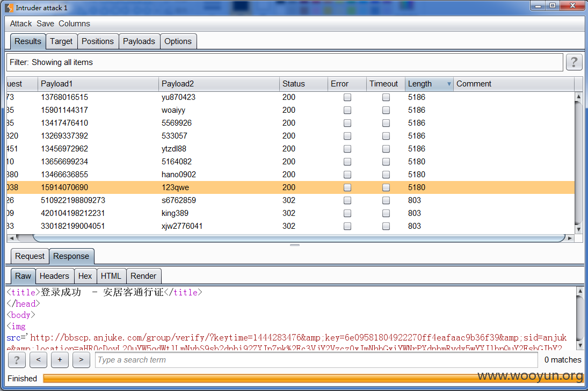Image resolution: width=588 pixels, height=391 pixels.
Task: Click the search term input field
Action: 316,360
